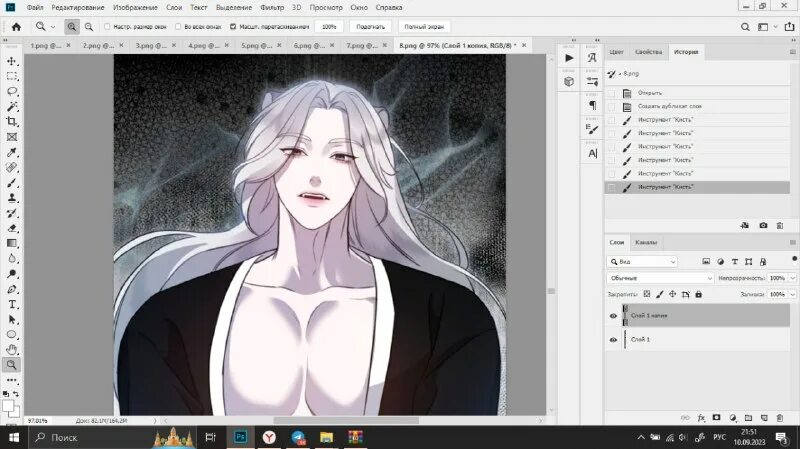Select the History Brush tool

tap(12, 213)
